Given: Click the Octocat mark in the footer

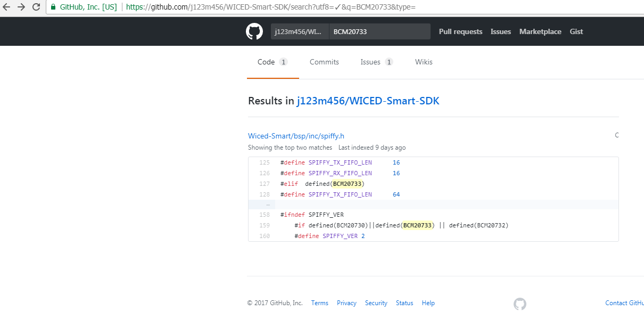Looking at the screenshot, I should 519,304.
